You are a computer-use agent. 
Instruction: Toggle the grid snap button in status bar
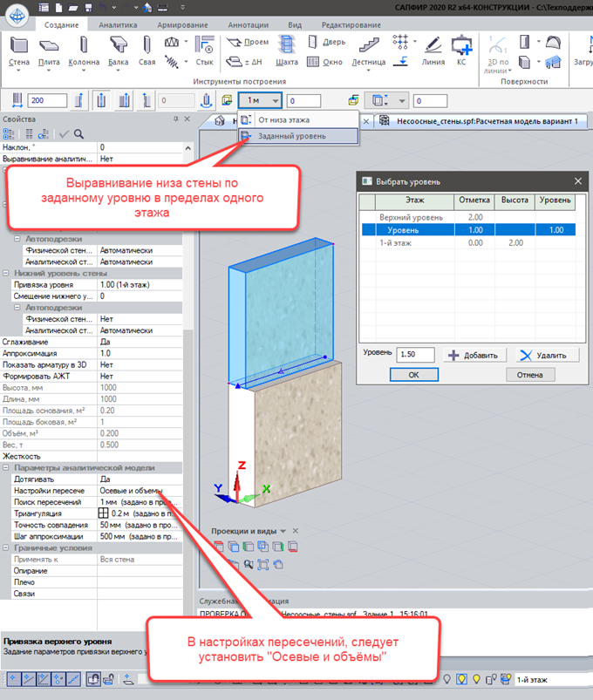(14, 679)
